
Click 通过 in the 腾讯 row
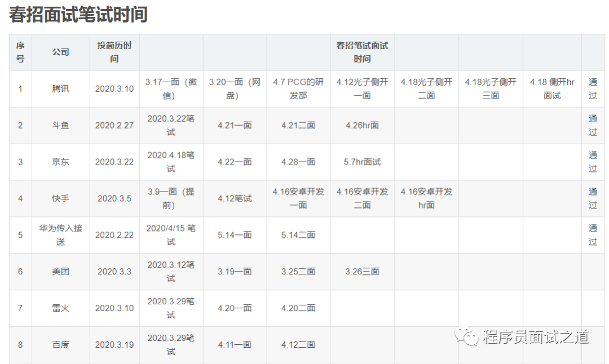(593, 89)
